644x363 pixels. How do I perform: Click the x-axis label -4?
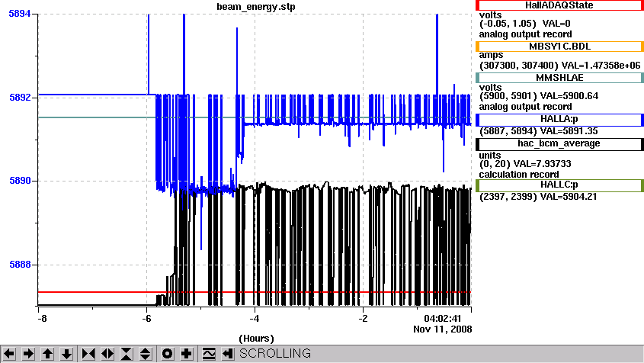[255, 319]
